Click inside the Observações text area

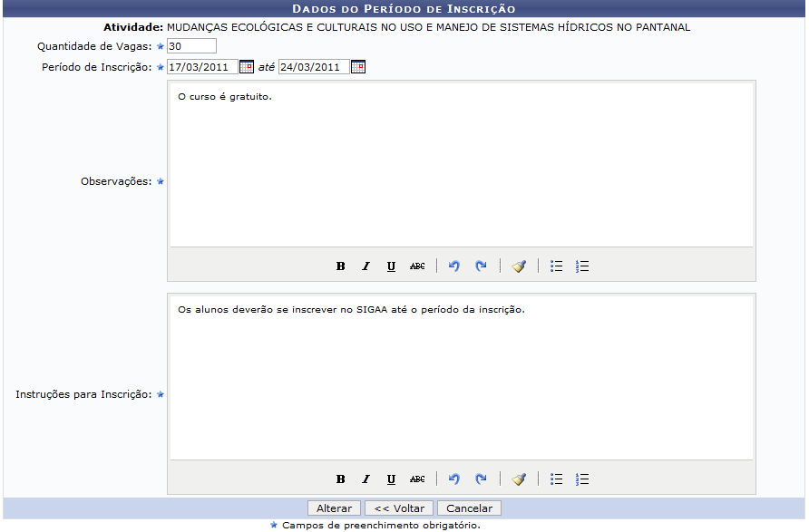tap(461, 163)
